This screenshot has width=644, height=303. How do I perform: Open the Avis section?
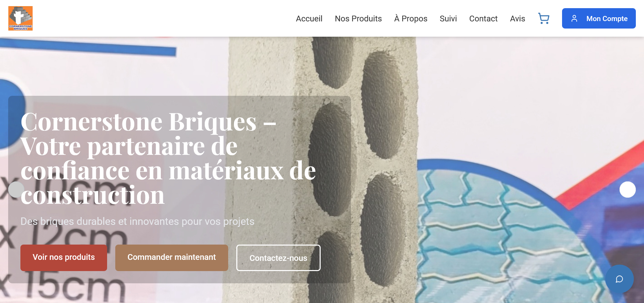click(518, 19)
